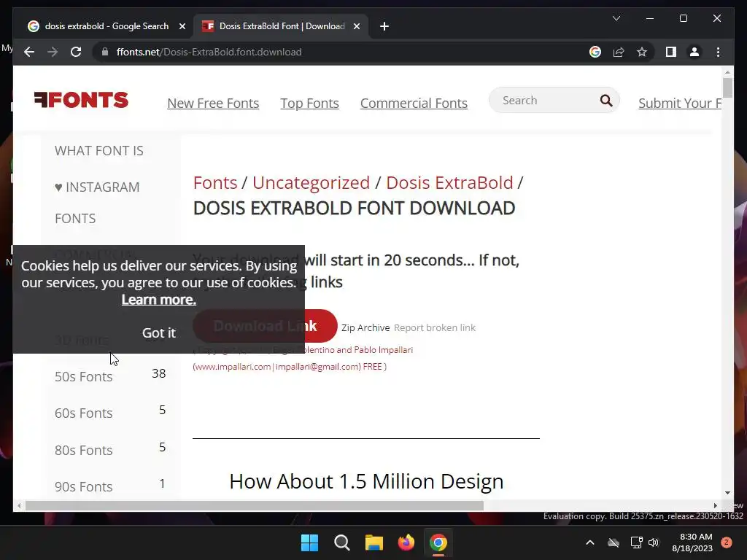Click the scroll down arrow
The height and width of the screenshot is (560, 747).
pyautogui.click(x=727, y=493)
